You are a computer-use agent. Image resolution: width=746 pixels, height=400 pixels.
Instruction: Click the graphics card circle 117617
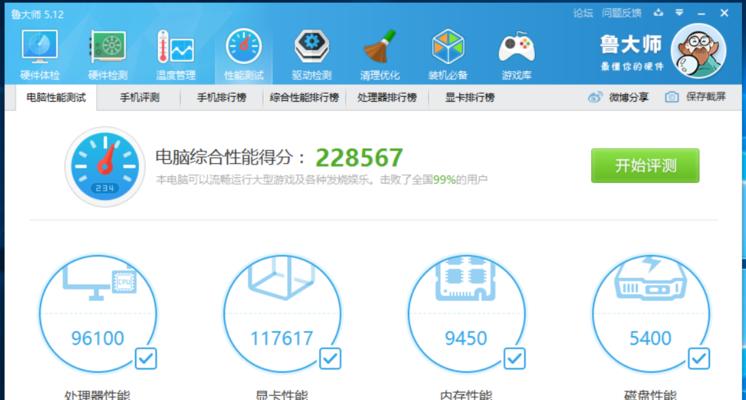click(282, 314)
